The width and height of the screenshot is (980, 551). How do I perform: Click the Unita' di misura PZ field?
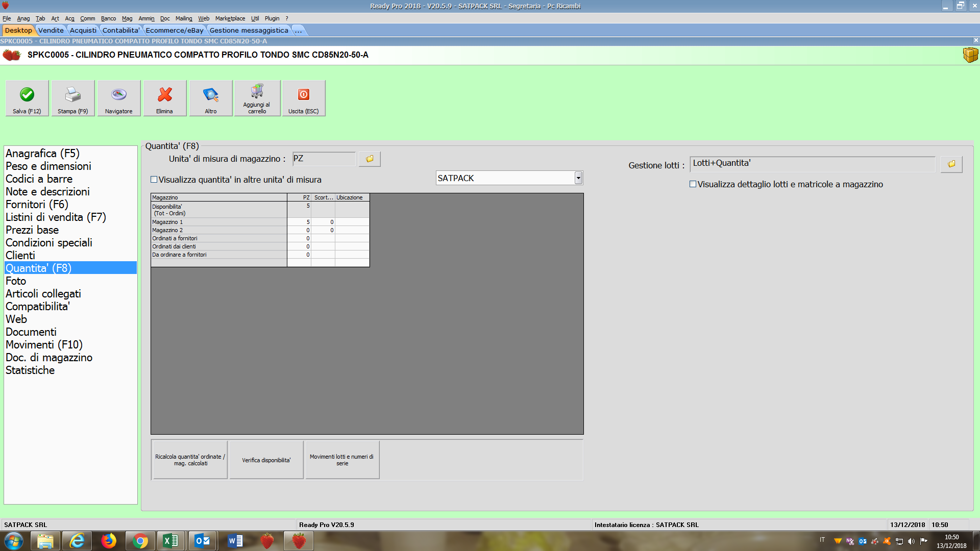(x=324, y=159)
